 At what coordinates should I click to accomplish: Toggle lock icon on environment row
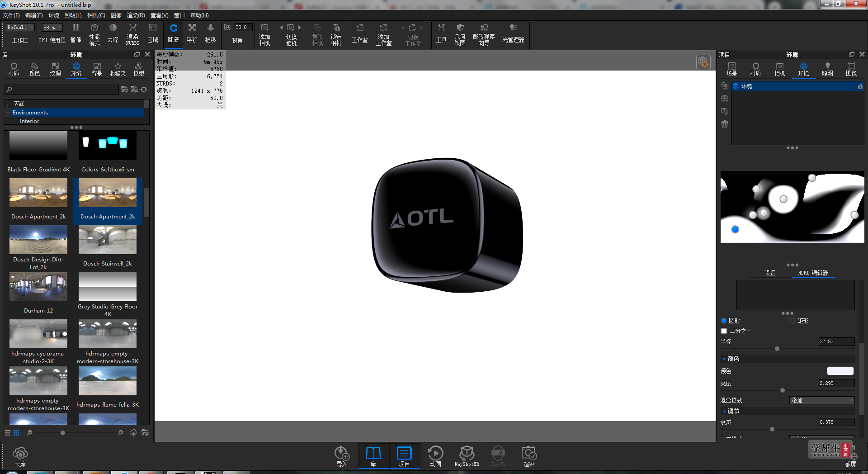pos(860,86)
